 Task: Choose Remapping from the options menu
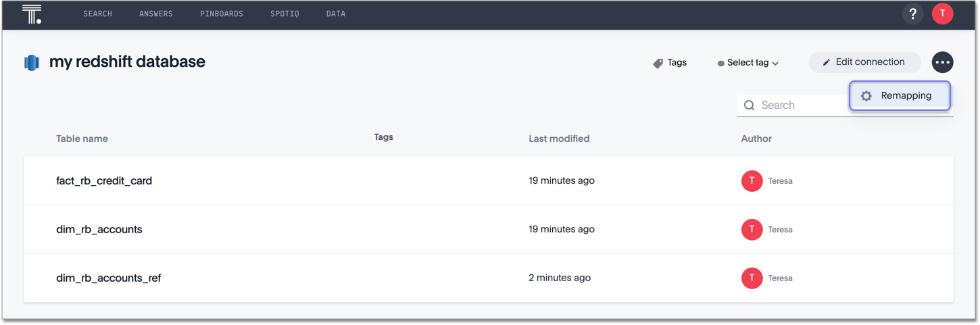pos(900,96)
